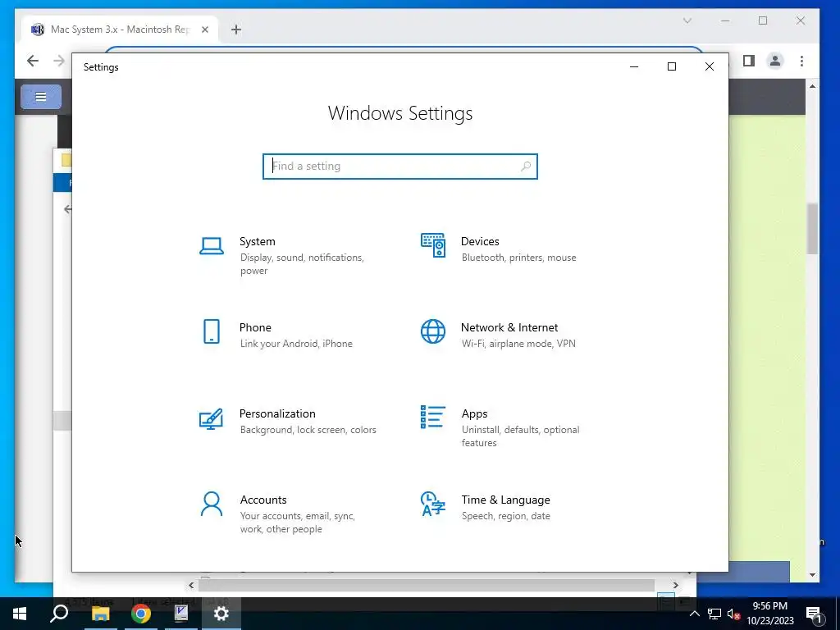The image size is (840, 630).
Task: Open the Network & Internet globe icon
Action: pos(433,331)
